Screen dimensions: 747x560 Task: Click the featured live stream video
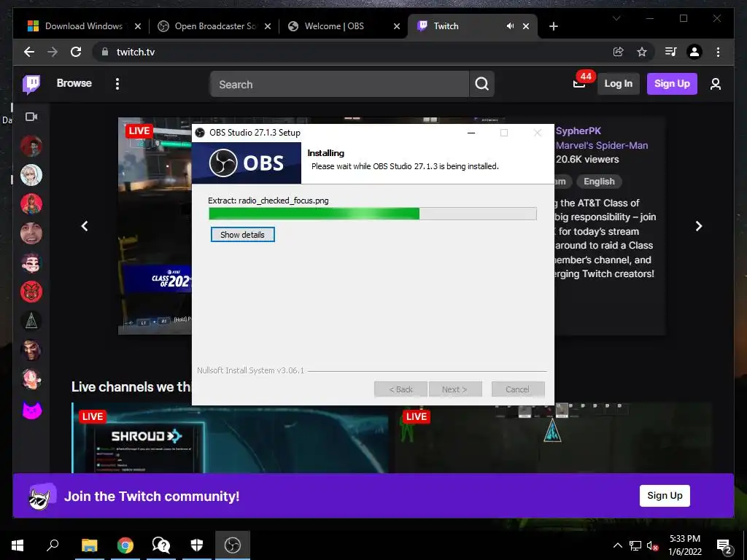pos(155,226)
